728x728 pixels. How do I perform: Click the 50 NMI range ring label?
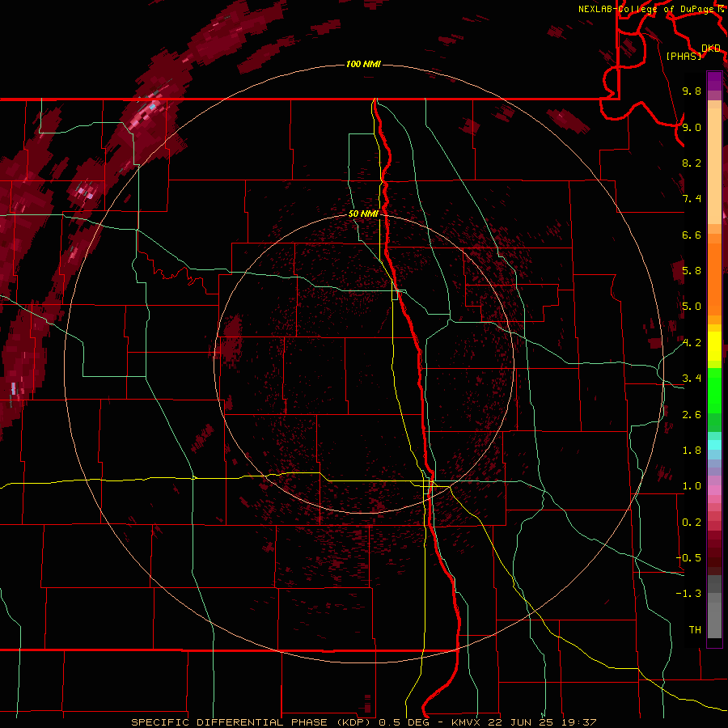[x=363, y=214]
